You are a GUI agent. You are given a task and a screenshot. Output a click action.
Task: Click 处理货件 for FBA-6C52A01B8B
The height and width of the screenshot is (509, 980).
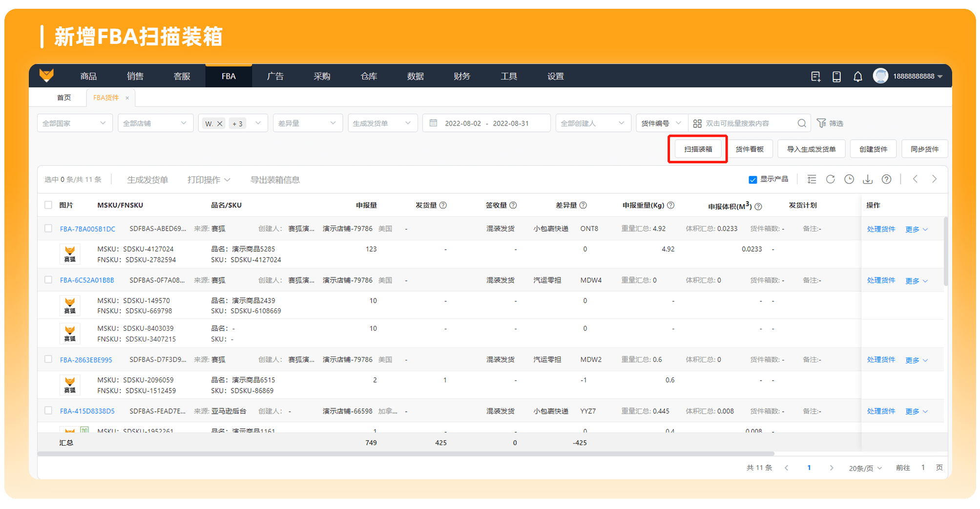pyautogui.click(x=881, y=280)
